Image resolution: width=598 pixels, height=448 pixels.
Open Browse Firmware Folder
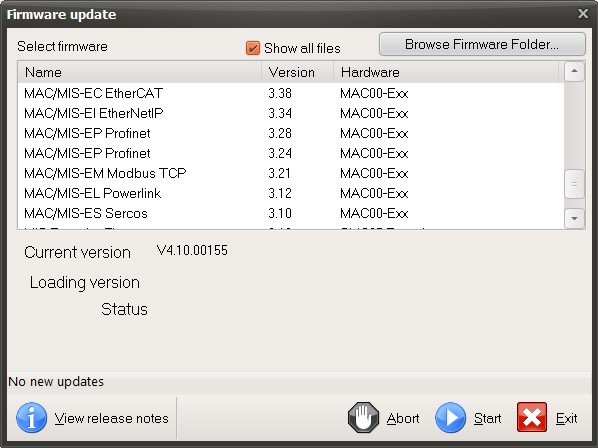click(x=482, y=44)
